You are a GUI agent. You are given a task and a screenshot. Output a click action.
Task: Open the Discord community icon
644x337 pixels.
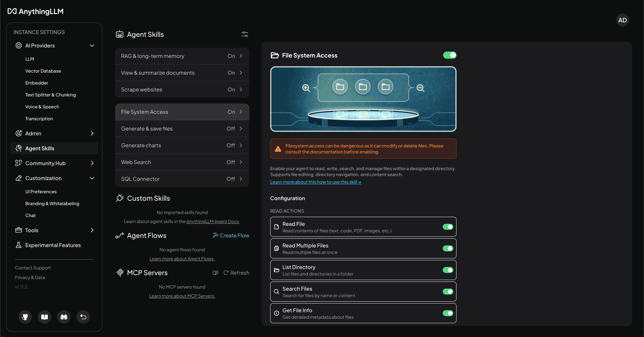(x=64, y=317)
